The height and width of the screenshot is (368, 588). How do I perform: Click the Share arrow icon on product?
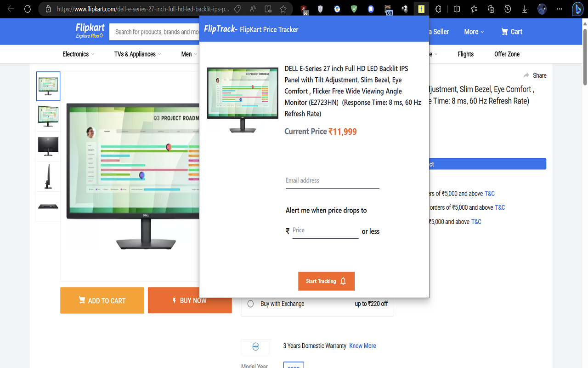coord(526,75)
